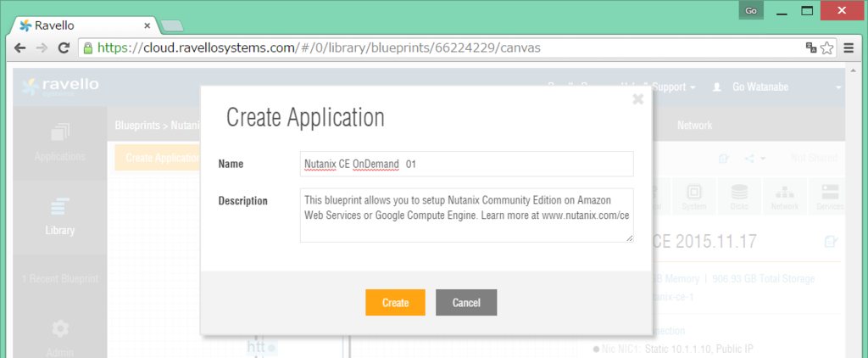Click the user avatar icon beside Go Watanabe

(717, 87)
